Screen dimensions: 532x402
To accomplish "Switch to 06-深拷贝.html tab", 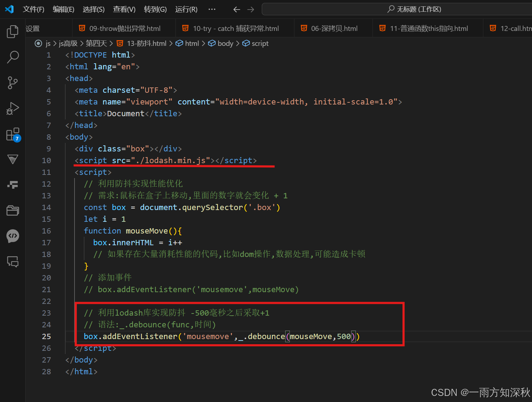I will click(333, 28).
